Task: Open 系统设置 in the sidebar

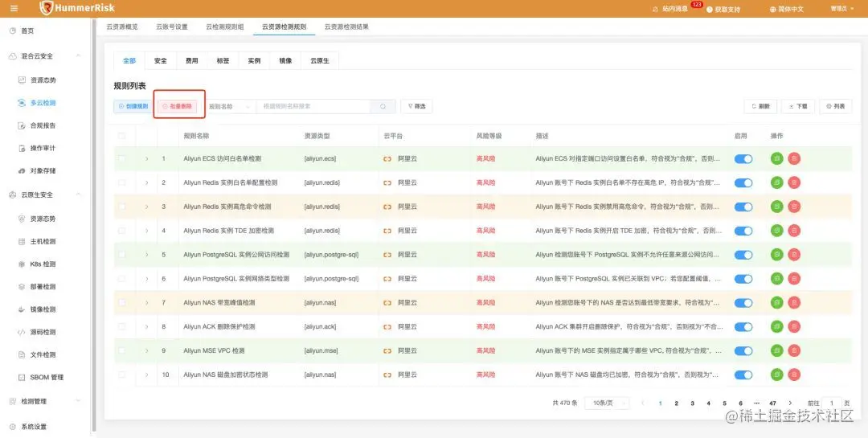Action: [27, 427]
